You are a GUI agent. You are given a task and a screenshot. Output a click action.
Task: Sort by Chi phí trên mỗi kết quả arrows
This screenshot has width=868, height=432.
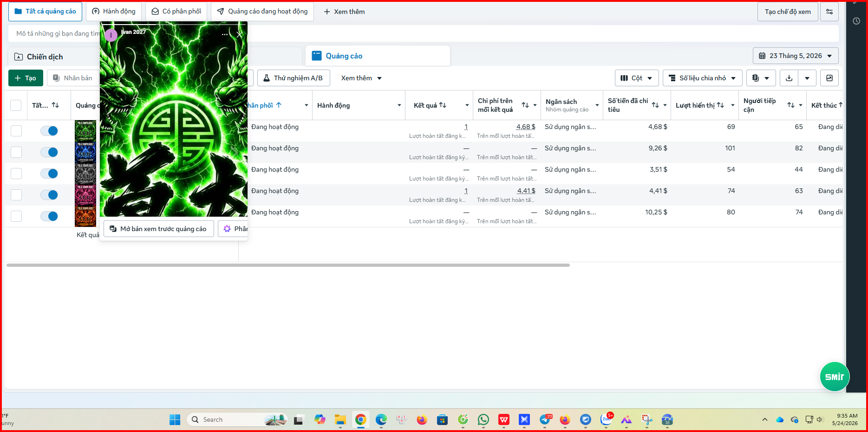tap(525, 105)
